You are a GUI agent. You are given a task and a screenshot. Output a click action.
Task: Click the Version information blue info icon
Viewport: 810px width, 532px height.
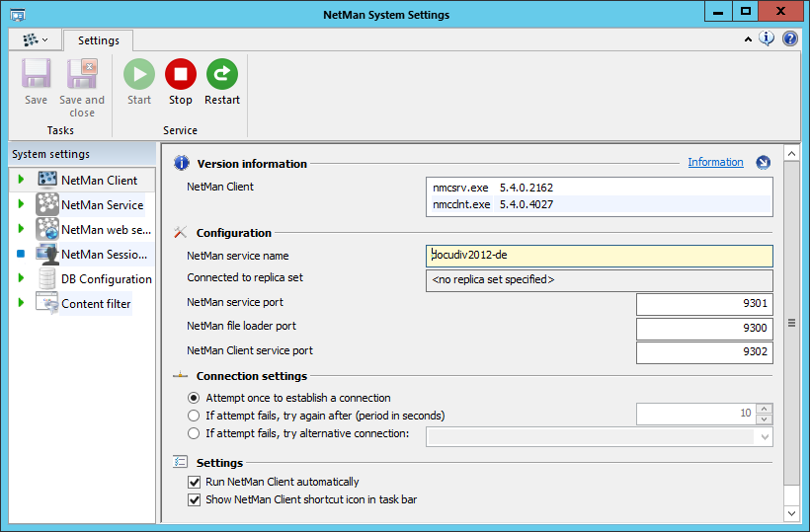pos(182,163)
